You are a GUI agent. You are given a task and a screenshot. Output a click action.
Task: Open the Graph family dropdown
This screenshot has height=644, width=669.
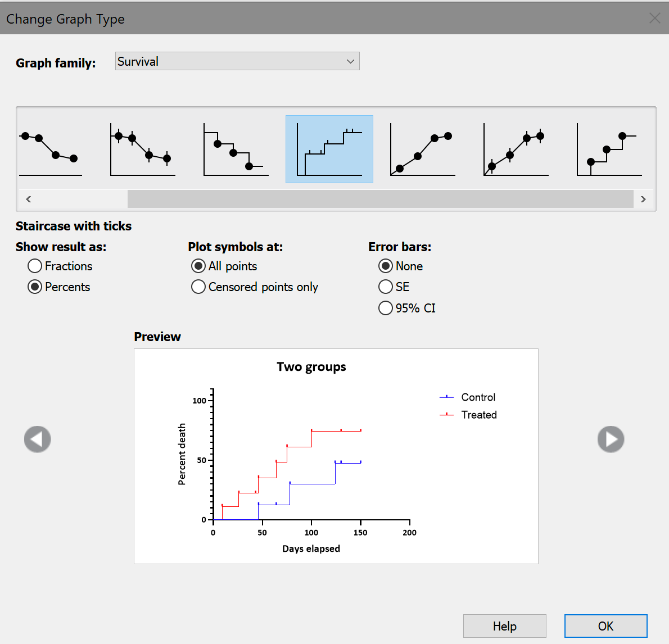[x=237, y=61]
